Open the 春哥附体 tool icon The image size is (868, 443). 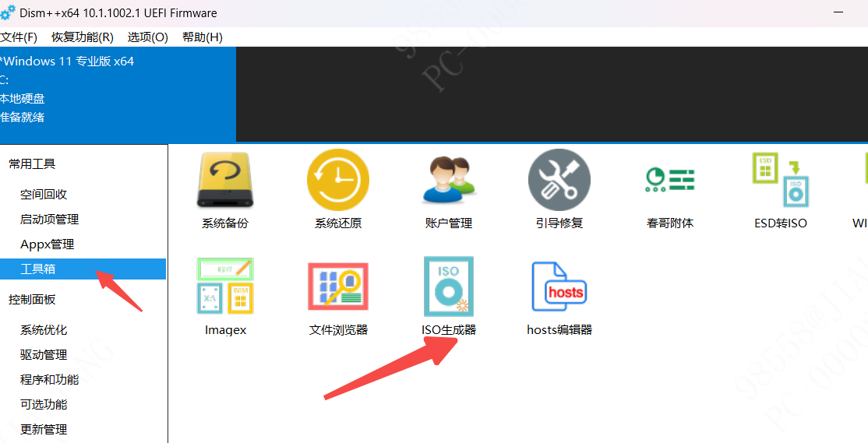[x=670, y=180]
